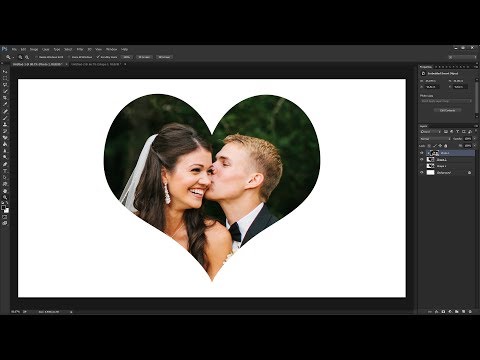
Task: Select the Eraser tool
Action: click(5, 138)
